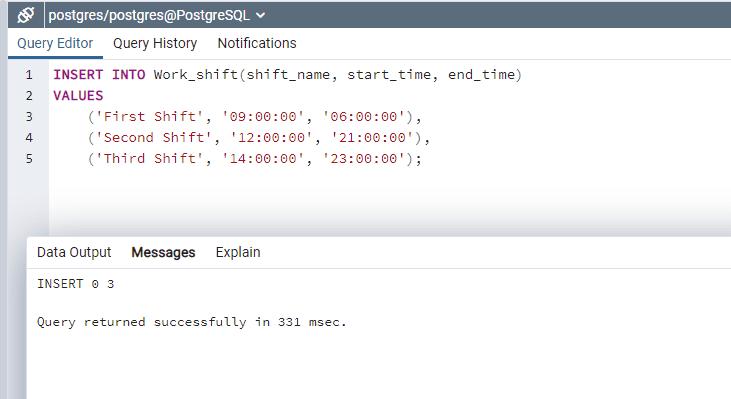Click the '23:00:00' end time value

click(364, 158)
